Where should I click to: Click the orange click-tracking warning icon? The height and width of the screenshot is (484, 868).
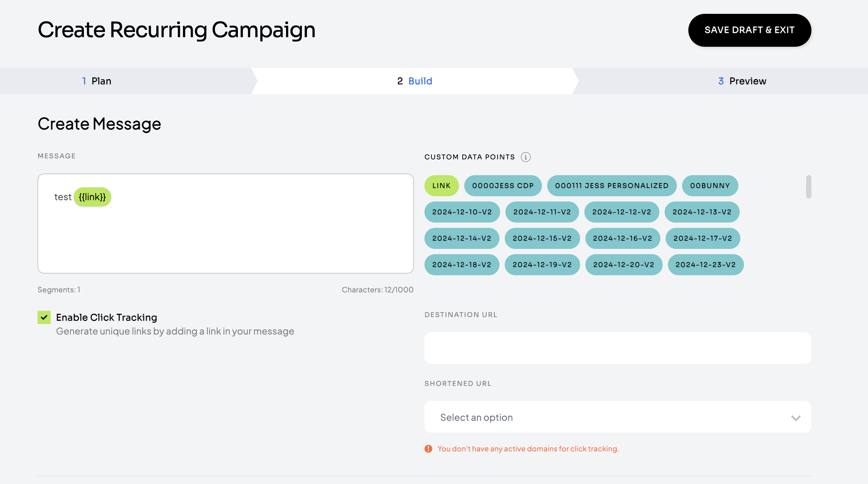pos(428,448)
